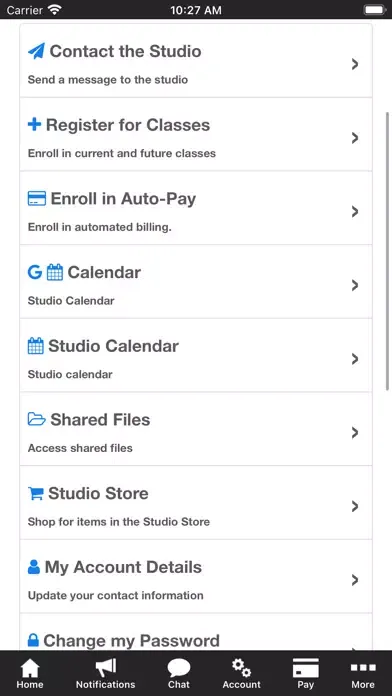This screenshot has height=696, width=392.
Task: Select the My Account Details heading
Action: (123, 567)
